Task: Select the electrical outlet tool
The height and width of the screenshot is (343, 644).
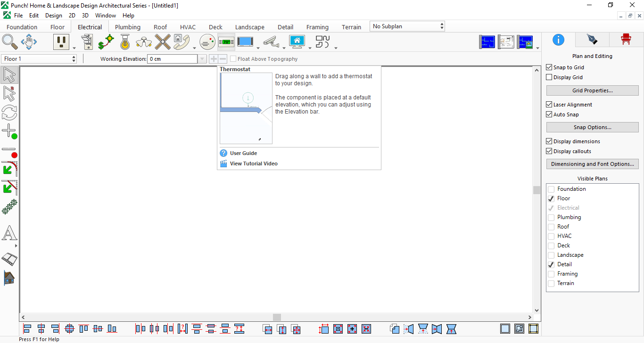Action: click(61, 42)
